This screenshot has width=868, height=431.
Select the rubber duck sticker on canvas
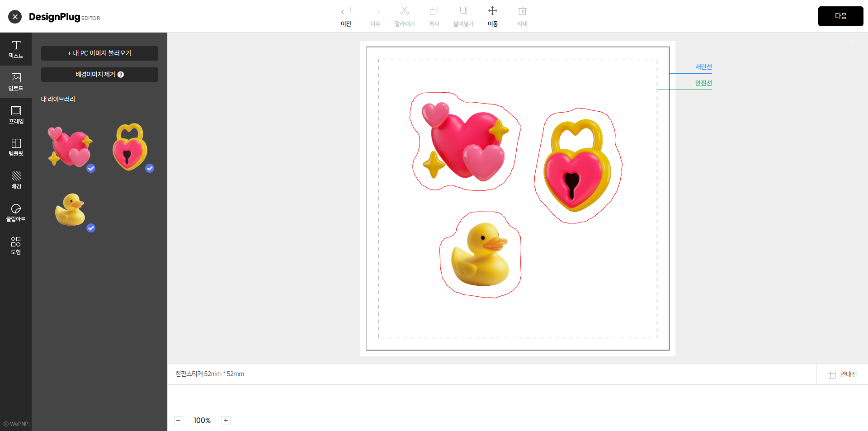(481, 255)
